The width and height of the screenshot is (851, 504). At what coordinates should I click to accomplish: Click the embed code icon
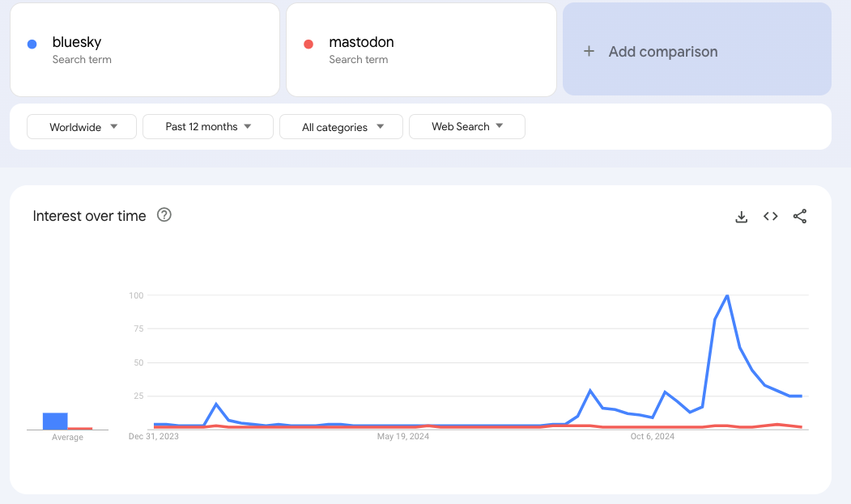pos(771,217)
